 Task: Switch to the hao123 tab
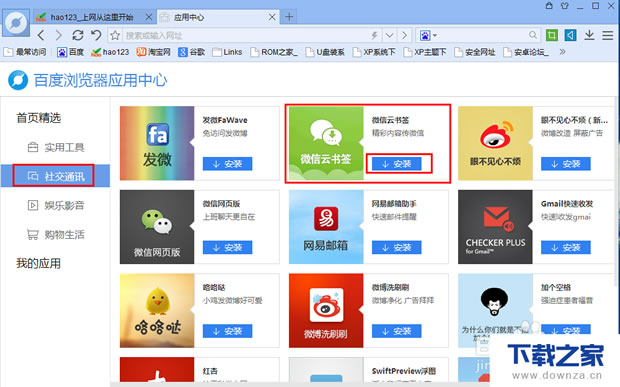point(92,17)
